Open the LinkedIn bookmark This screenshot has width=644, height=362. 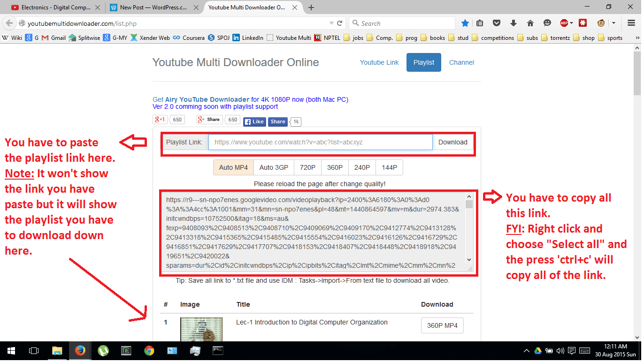pos(248,38)
